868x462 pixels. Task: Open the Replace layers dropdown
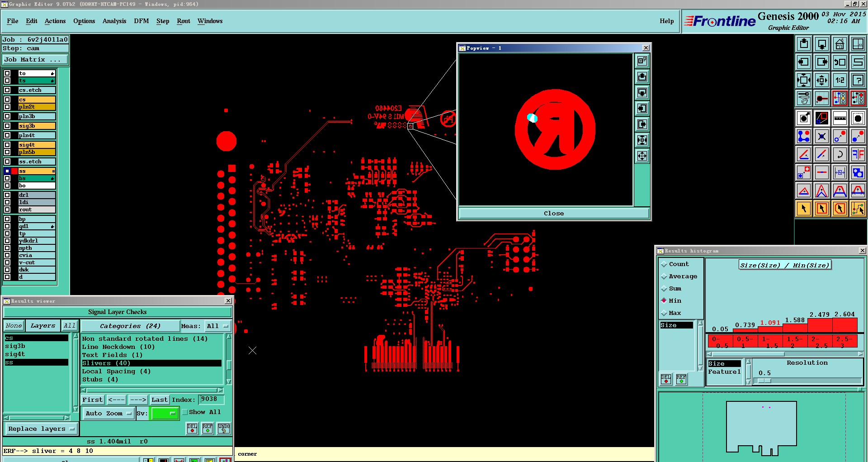point(41,429)
